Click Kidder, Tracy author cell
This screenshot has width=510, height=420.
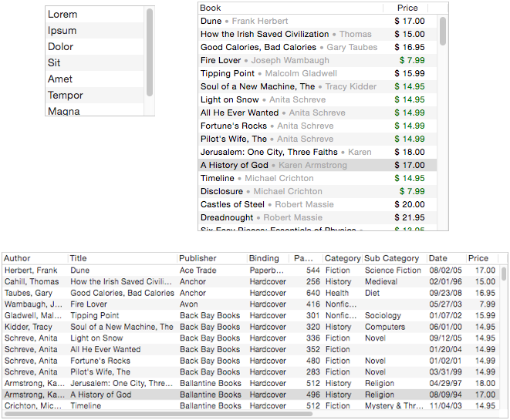coord(29,327)
